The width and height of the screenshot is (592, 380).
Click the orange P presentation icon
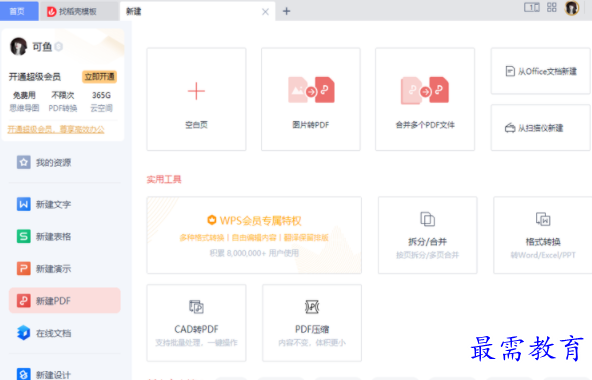tap(23, 269)
